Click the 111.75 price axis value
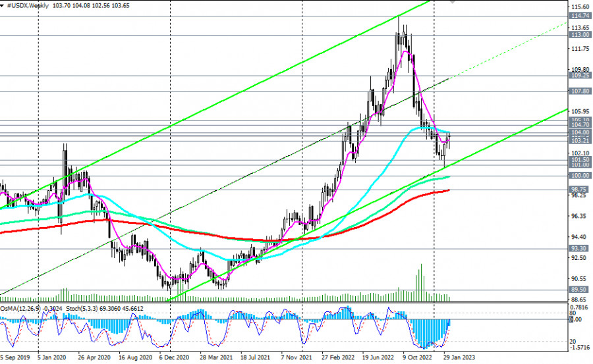 580,49
